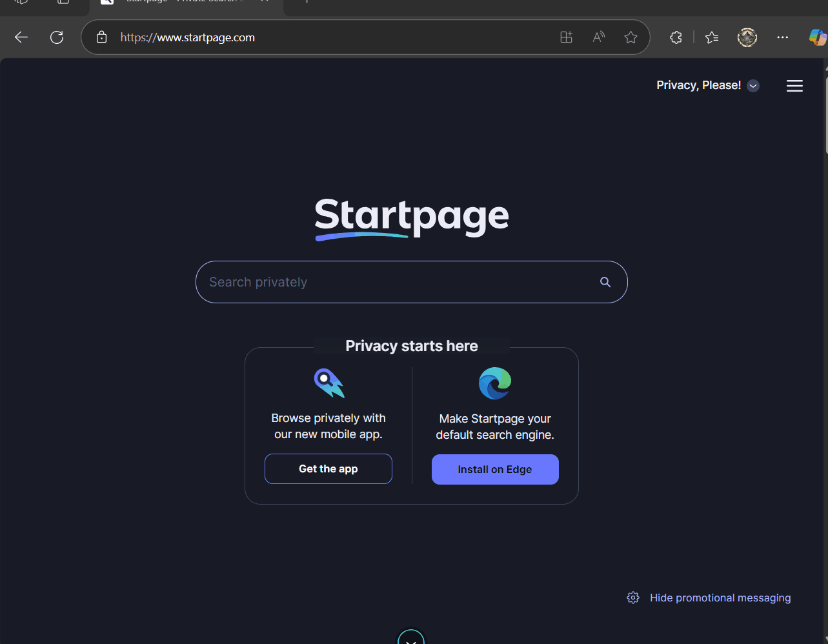Screen dimensions: 828x644
Task: Reload the page with the refresh icon
Action: click(57, 37)
